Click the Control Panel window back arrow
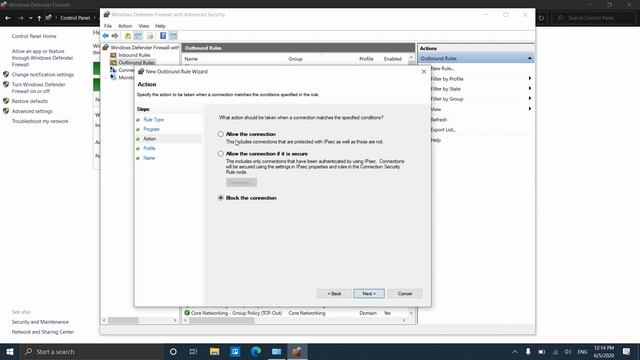Screen dimensions: 640x360 point(8,18)
